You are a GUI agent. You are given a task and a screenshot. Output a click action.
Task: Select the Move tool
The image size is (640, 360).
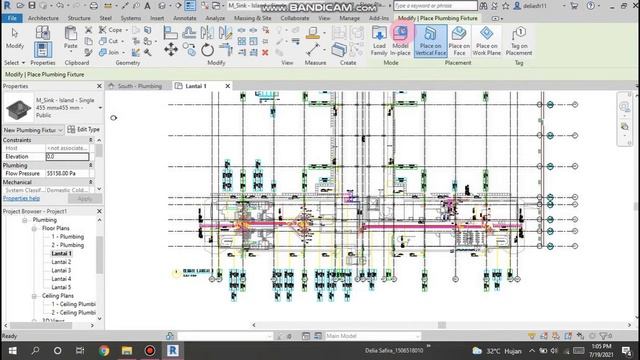coord(171,49)
